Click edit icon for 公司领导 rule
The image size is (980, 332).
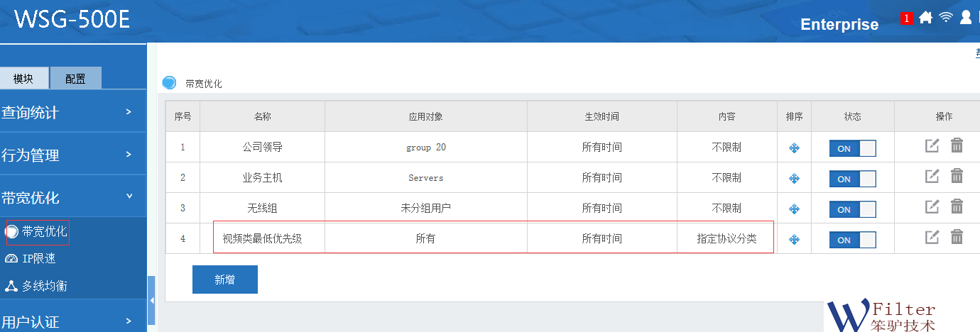[932, 146]
